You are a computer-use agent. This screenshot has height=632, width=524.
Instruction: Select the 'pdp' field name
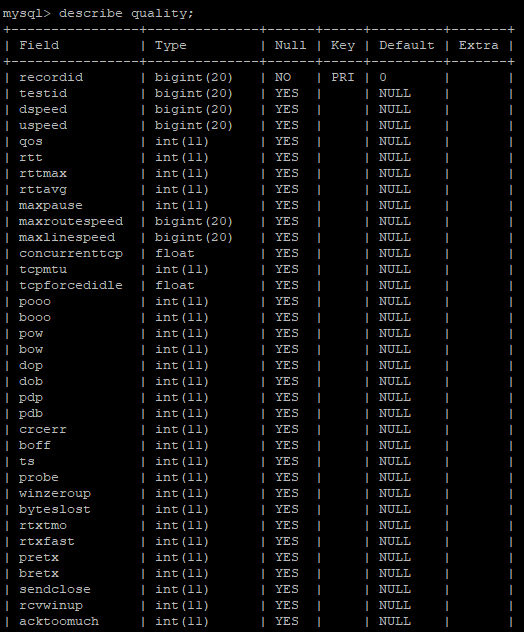point(31,397)
